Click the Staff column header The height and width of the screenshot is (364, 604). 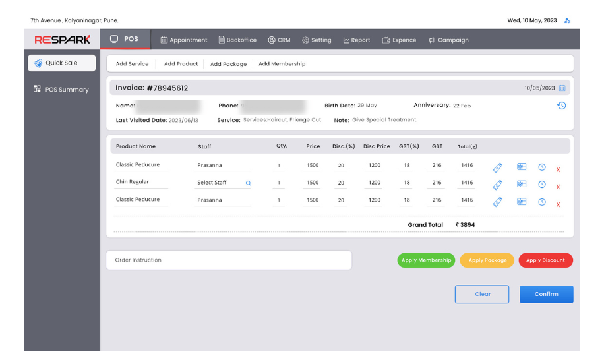[x=204, y=147]
